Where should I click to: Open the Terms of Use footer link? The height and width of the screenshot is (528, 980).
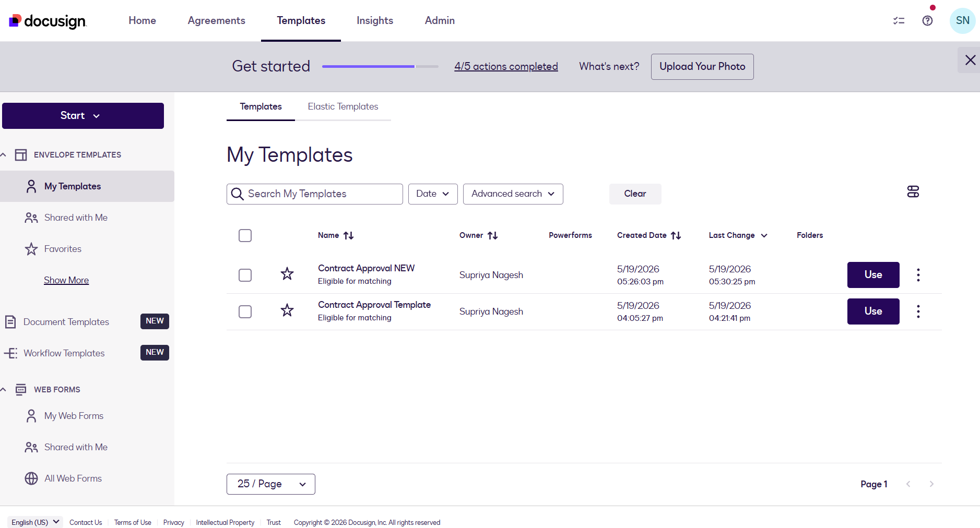pos(133,522)
